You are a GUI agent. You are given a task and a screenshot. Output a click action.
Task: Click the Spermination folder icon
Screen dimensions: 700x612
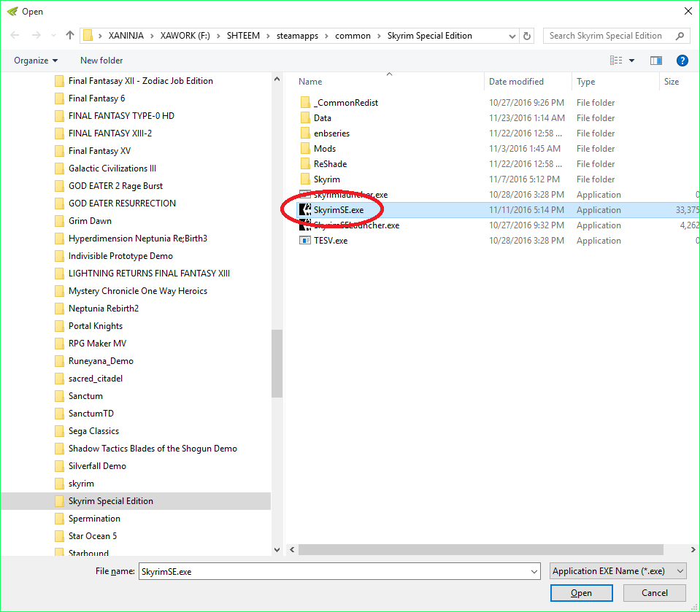click(x=59, y=519)
